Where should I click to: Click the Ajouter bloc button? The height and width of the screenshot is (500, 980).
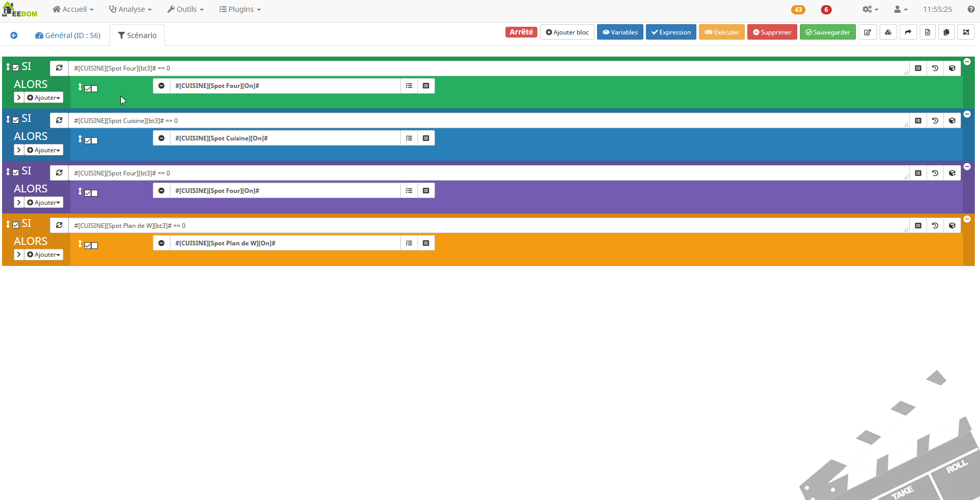(567, 32)
